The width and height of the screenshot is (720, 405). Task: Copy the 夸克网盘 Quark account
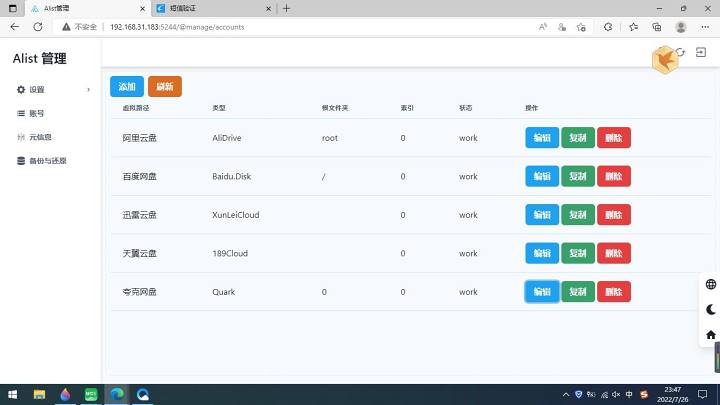[x=578, y=292]
